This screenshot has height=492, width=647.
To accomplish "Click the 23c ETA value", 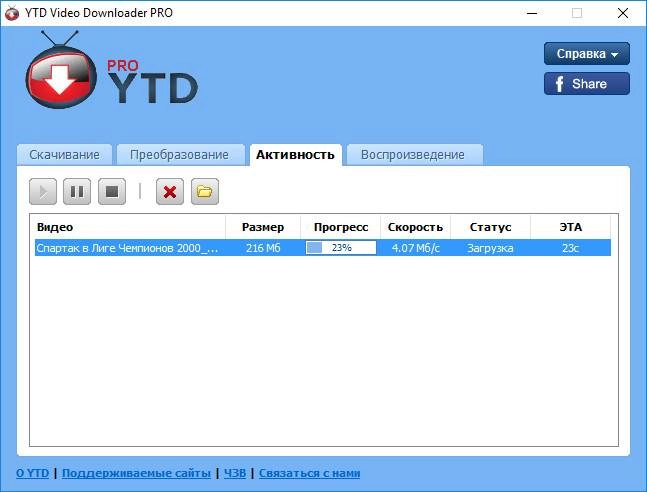I will click(x=571, y=248).
